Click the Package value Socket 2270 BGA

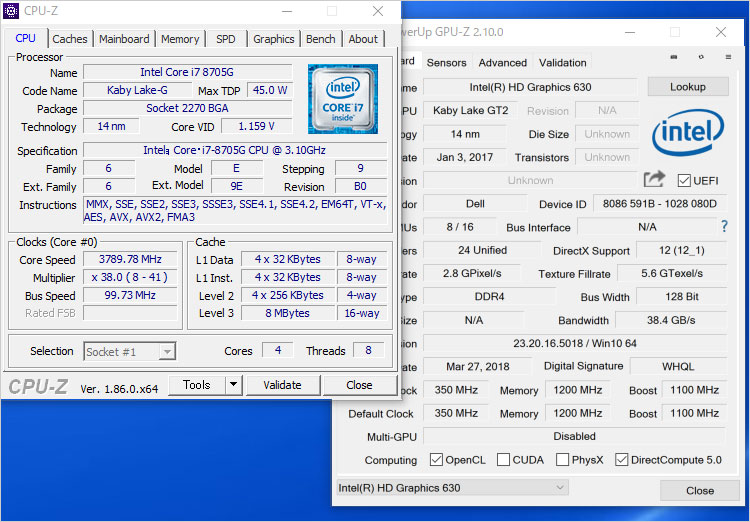click(188, 108)
